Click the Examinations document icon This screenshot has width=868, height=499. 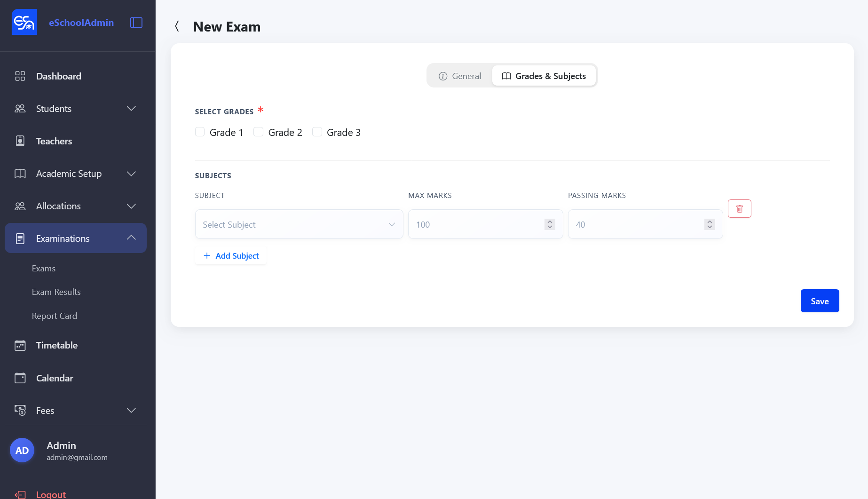20,238
